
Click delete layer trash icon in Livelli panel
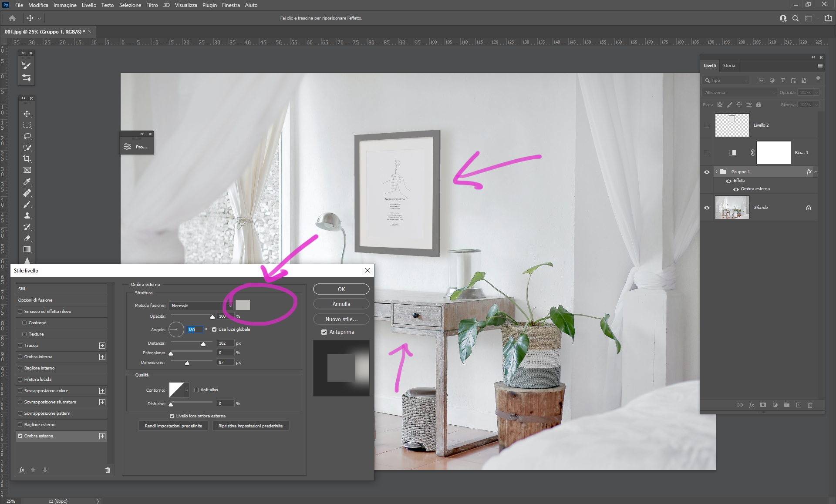coord(810,405)
